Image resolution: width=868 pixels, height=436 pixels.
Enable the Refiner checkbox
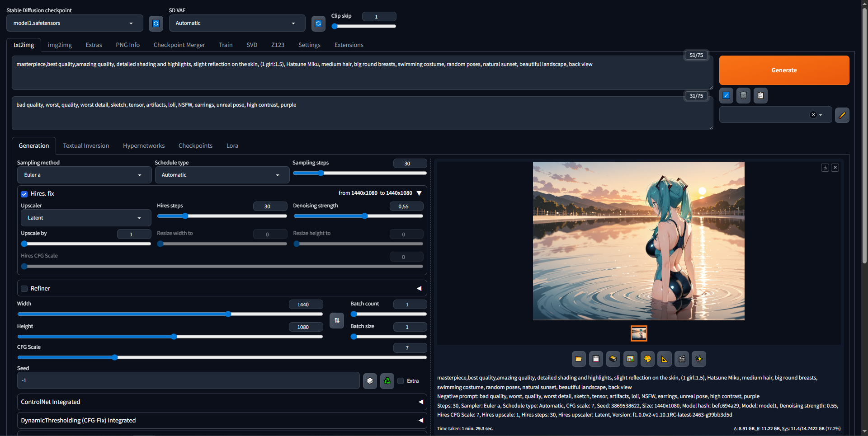click(24, 289)
